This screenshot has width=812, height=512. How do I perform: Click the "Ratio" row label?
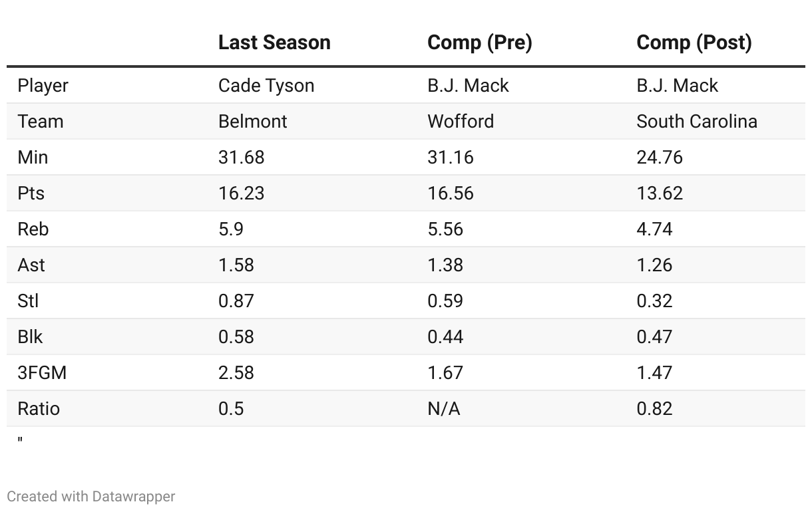click(39, 409)
